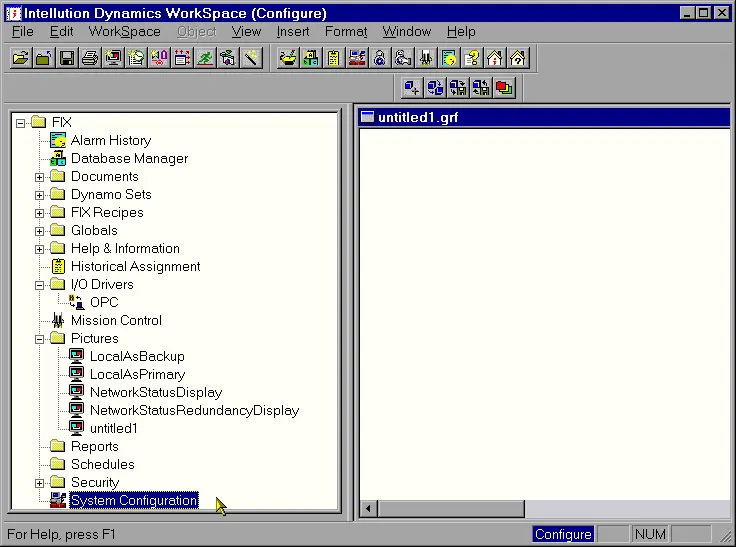Click the Save floppy disk toolbar icon
The width and height of the screenshot is (736, 547).
coord(67,58)
